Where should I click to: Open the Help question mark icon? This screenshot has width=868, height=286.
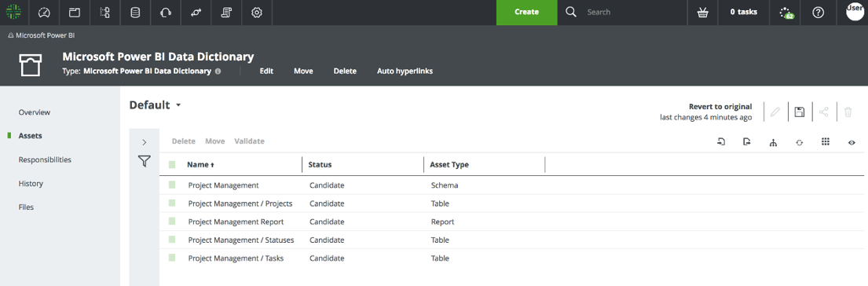(818, 12)
